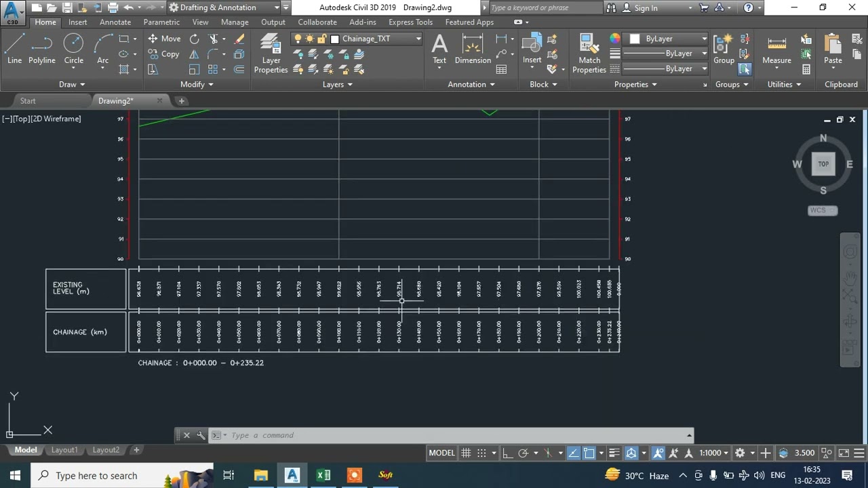Open the Insert ribbon tab
868x488 pixels.
(x=77, y=22)
